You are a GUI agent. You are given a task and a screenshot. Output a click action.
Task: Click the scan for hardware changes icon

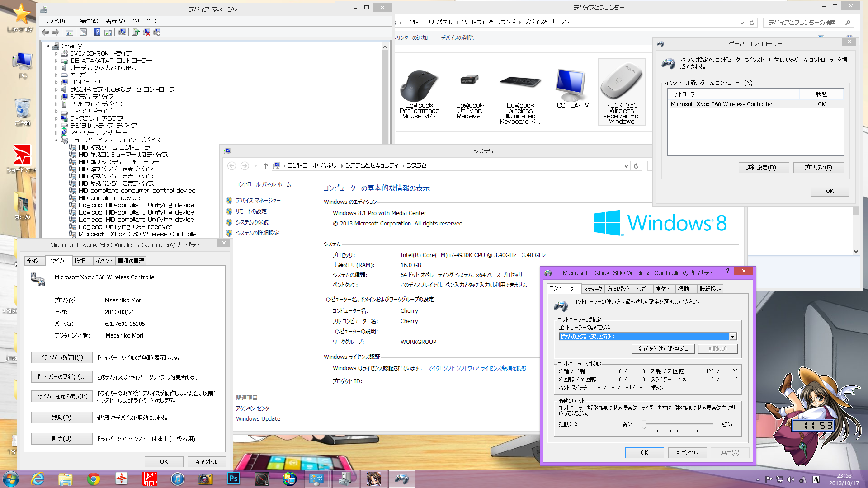tap(122, 32)
